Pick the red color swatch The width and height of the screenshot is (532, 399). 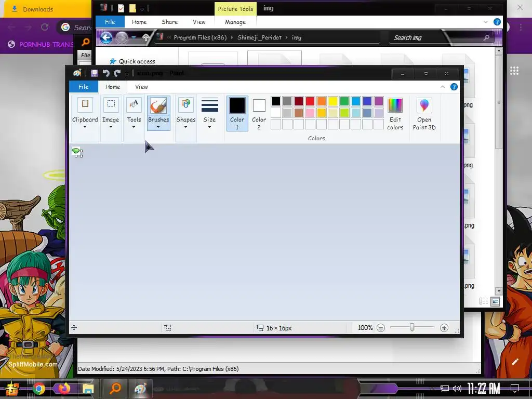[x=310, y=101]
